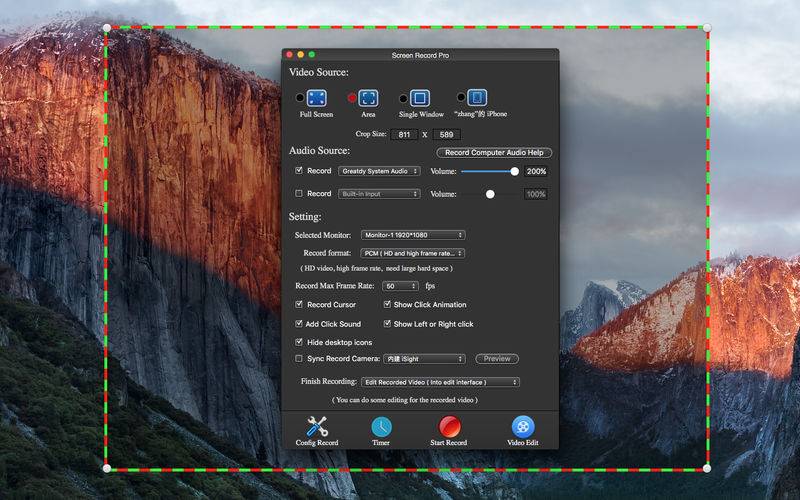
Task: Toggle the Record Cursor checkbox
Action: [299, 304]
